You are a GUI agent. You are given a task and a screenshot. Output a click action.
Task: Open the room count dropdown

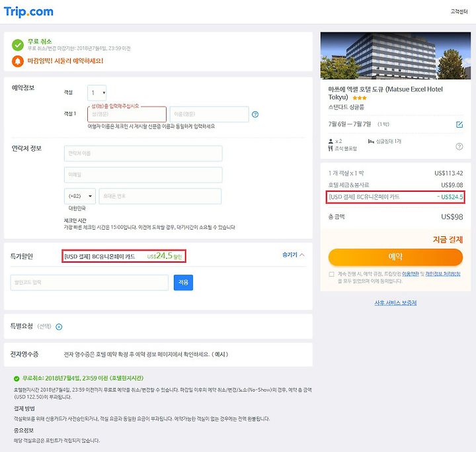pos(97,93)
